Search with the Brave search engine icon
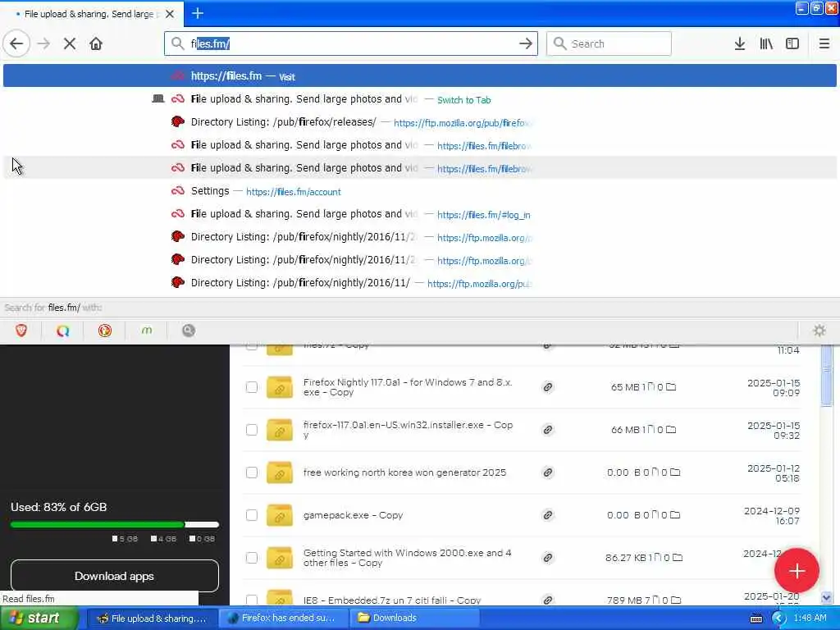 [x=21, y=331]
